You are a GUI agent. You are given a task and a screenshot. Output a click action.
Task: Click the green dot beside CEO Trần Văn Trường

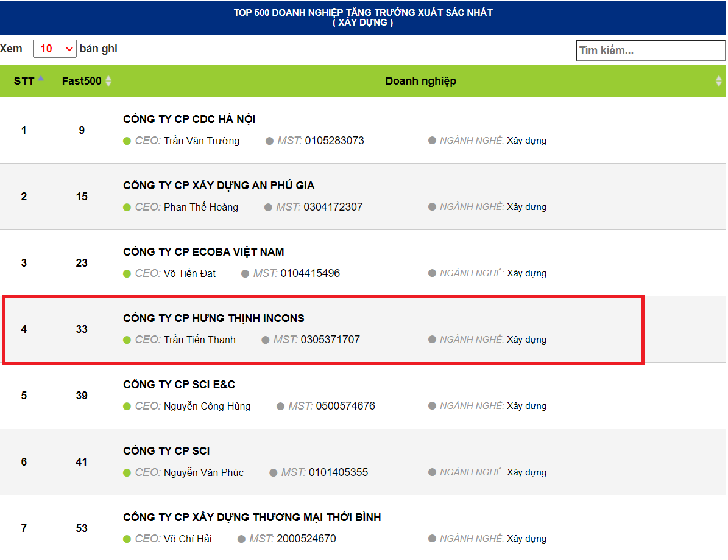[127, 141]
